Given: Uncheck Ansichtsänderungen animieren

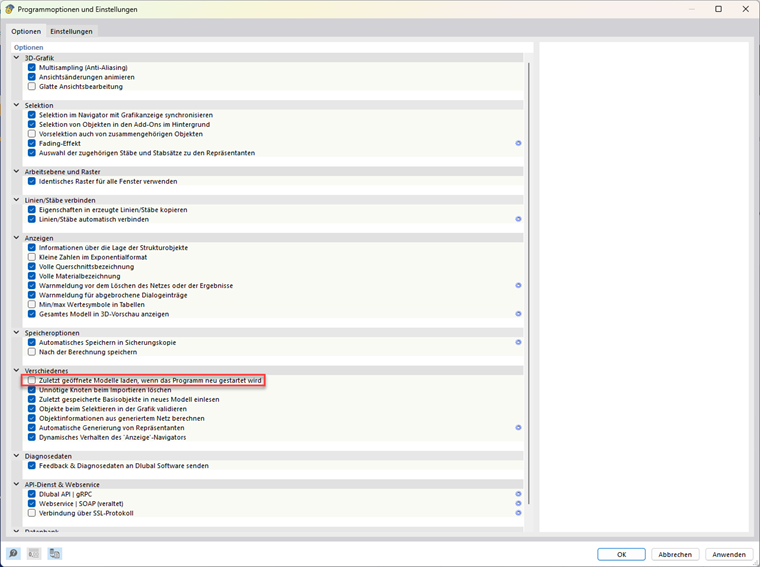Looking at the screenshot, I should click(x=32, y=77).
